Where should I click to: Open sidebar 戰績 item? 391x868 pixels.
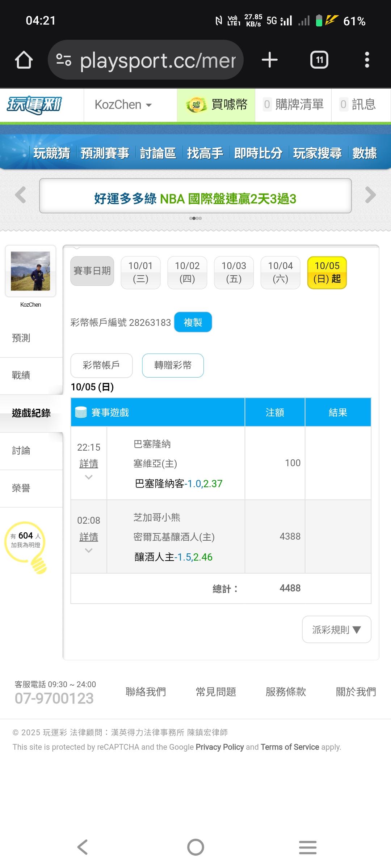31,375
